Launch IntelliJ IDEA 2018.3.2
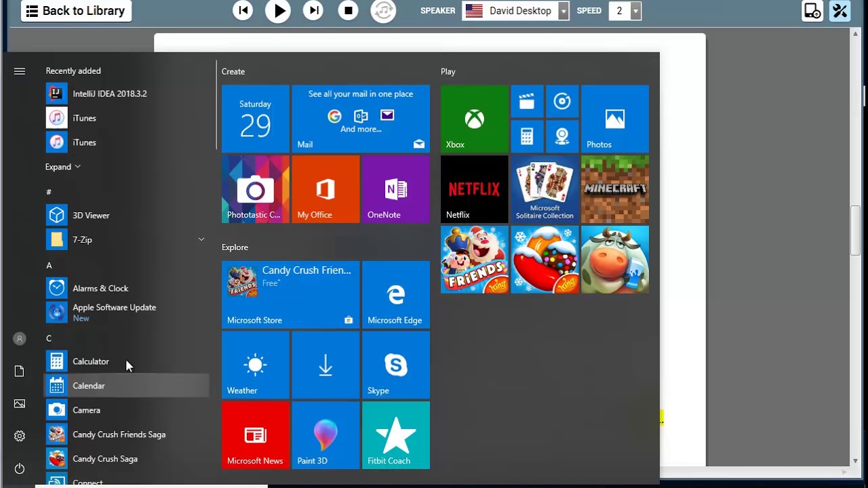The height and width of the screenshot is (488, 868). pyautogui.click(x=126, y=94)
